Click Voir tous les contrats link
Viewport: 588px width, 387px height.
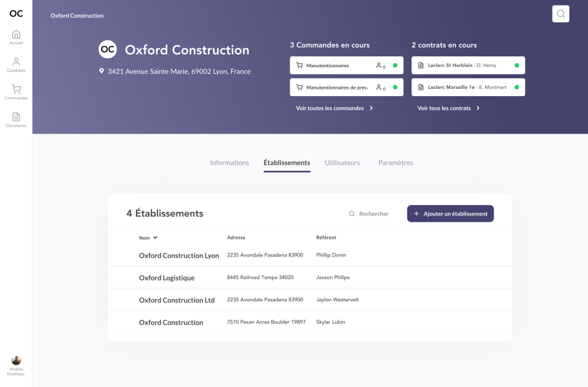(x=444, y=108)
